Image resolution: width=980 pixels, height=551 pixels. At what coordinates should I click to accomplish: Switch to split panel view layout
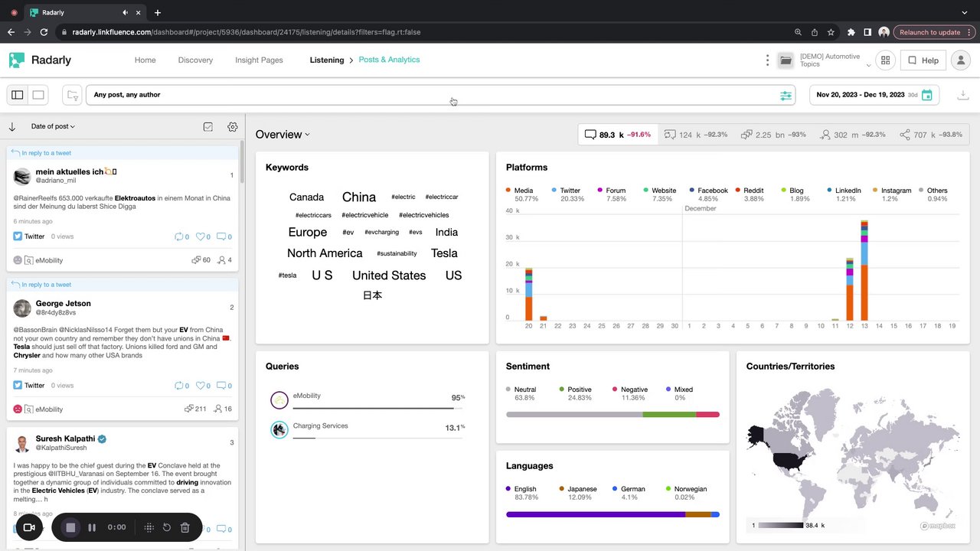click(x=18, y=95)
